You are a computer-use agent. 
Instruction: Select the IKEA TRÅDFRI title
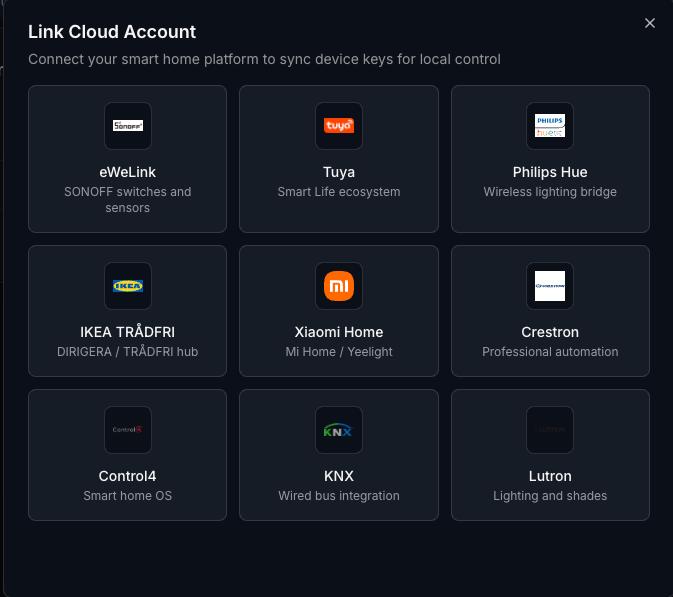(x=127, y=332)
